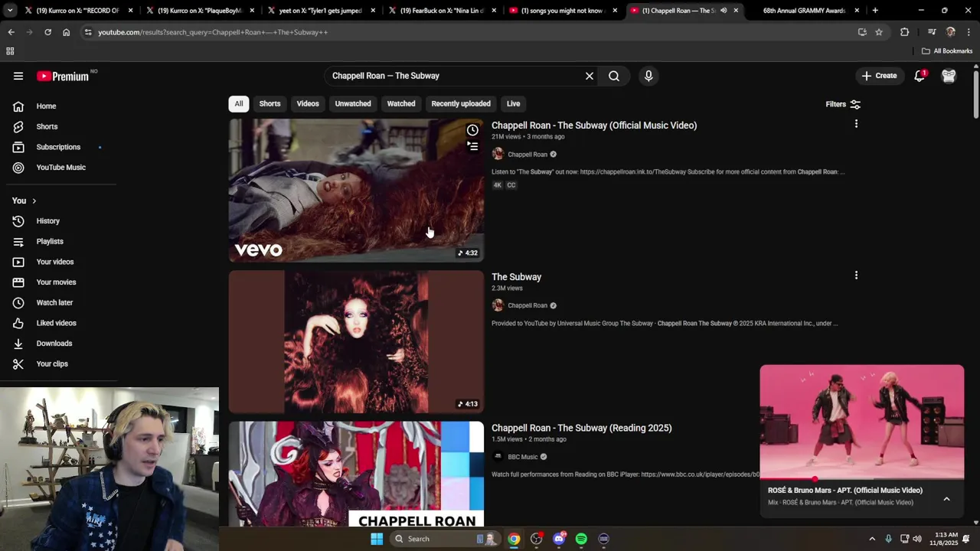Open Watch later in the sidebar
The image size is (980, 551).
coord(54,302)
